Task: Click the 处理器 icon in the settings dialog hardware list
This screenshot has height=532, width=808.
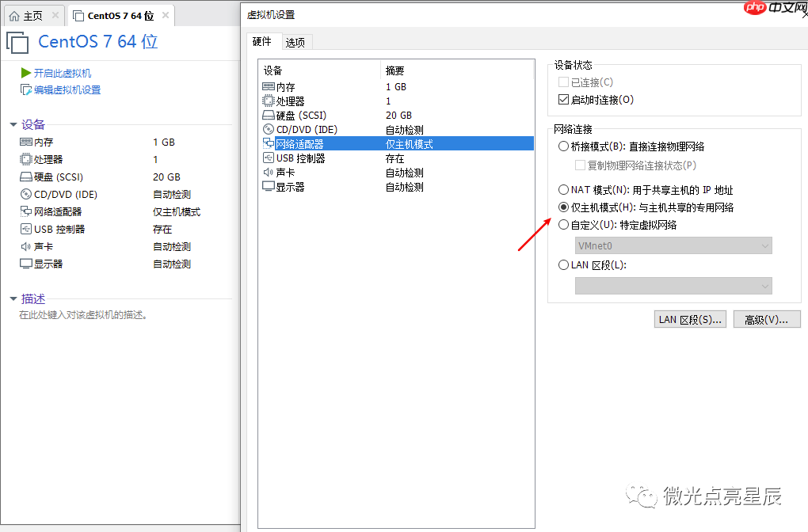Action: click(269, 101)
